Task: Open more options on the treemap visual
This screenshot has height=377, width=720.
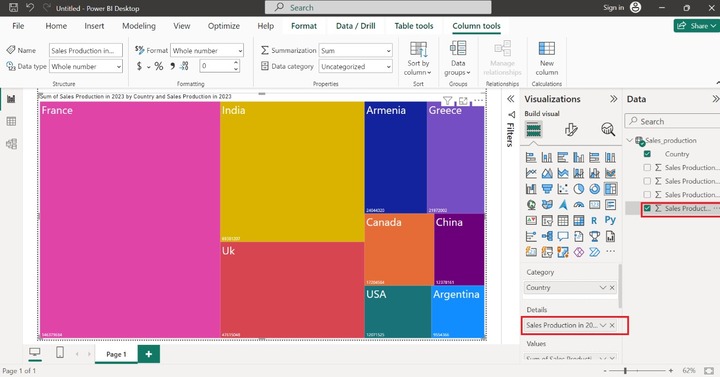Action: pos(478,100)
